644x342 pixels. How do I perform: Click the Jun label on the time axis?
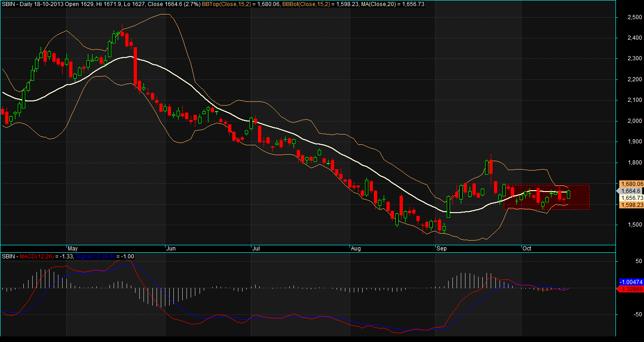[x=171, y=249]
